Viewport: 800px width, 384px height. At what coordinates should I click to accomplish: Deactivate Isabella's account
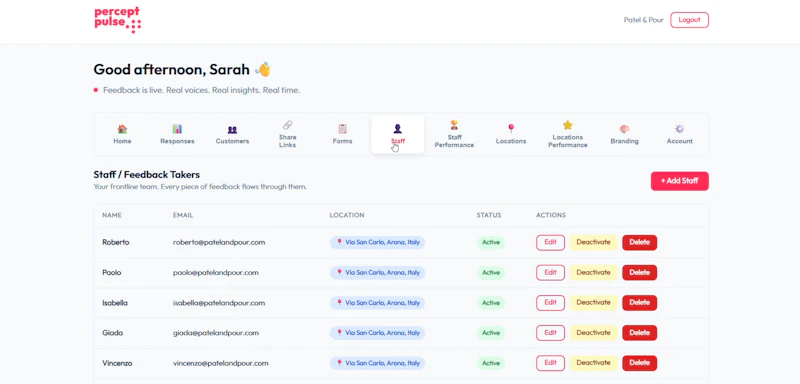point(593,303)
